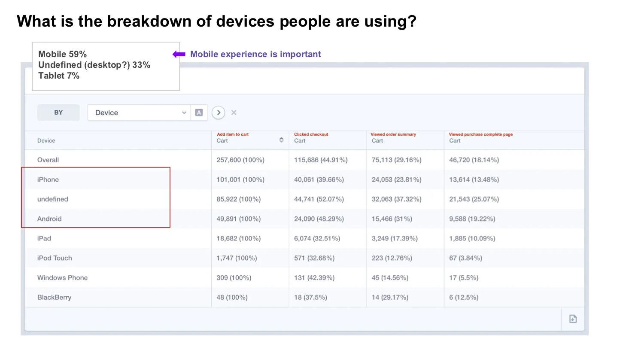This screenshot has width=644, height=362.
Task: Select the iPhone row label
Action: [x=48, y=179]
